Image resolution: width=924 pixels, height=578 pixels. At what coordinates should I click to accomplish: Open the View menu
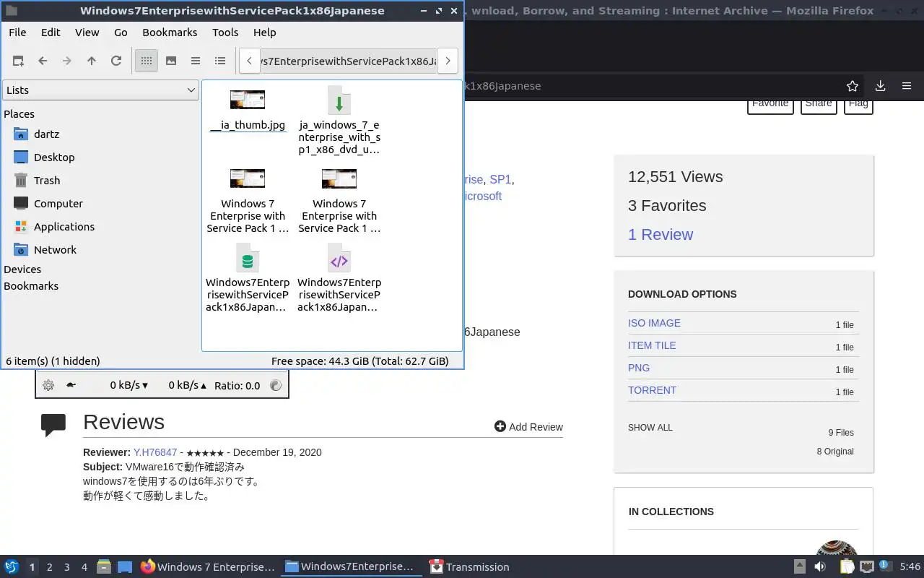(x=87, y=33)
